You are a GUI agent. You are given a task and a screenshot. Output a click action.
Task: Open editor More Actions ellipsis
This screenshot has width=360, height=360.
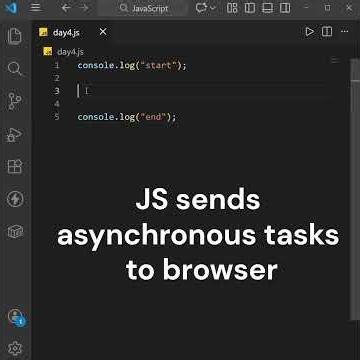[344, 32]
